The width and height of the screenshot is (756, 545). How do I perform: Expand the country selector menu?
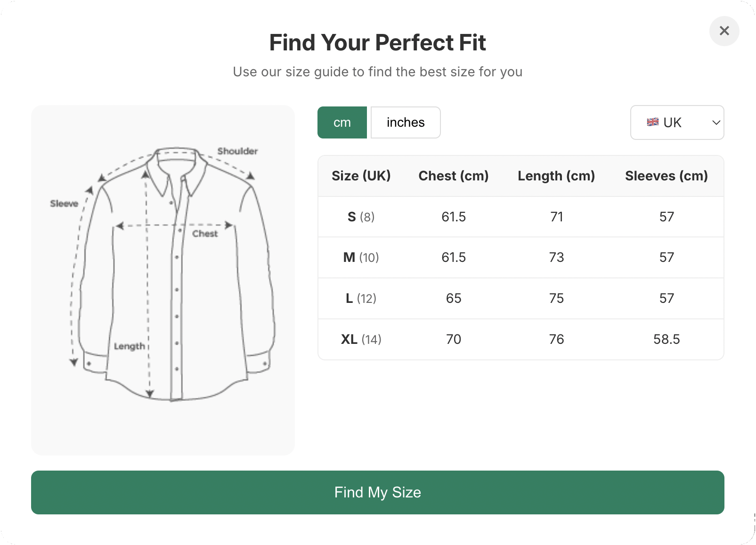[677, 122]
